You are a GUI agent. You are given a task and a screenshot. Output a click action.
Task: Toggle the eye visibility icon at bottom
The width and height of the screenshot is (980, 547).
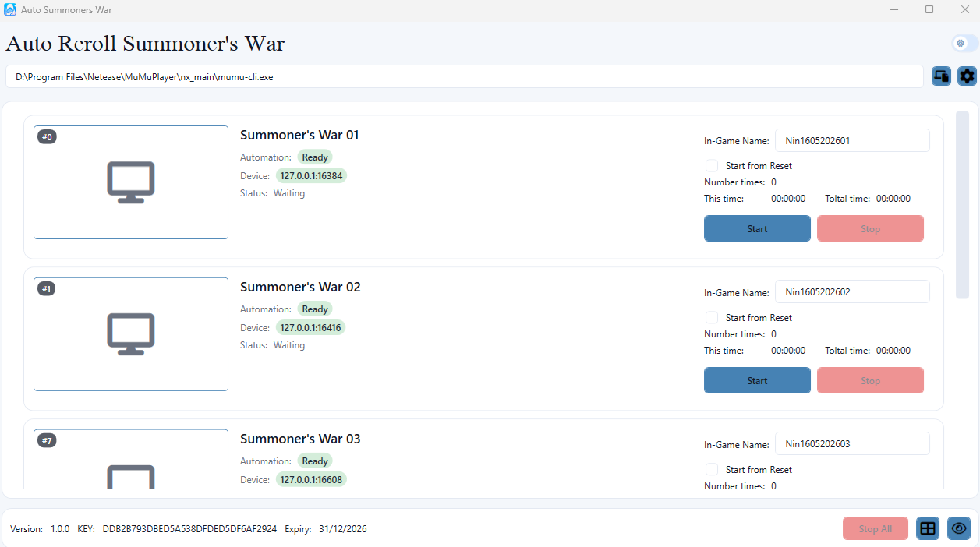point(959,528)
